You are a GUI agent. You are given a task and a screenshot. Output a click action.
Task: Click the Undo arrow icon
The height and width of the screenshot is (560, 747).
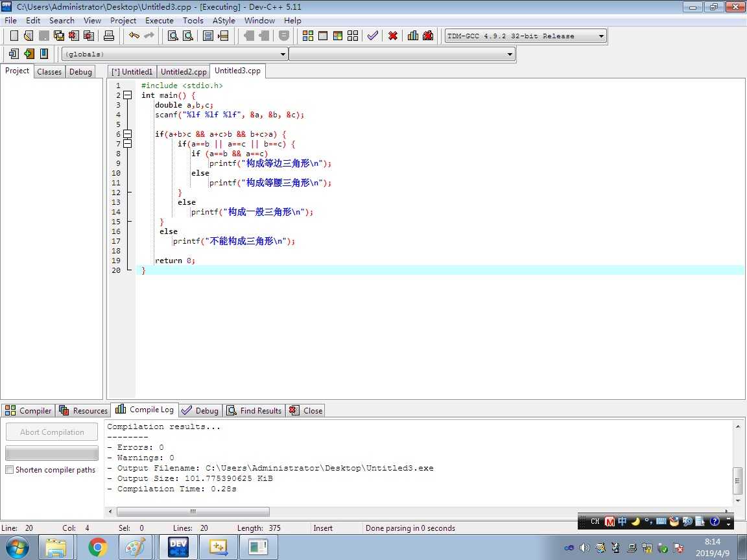point(134,36)
